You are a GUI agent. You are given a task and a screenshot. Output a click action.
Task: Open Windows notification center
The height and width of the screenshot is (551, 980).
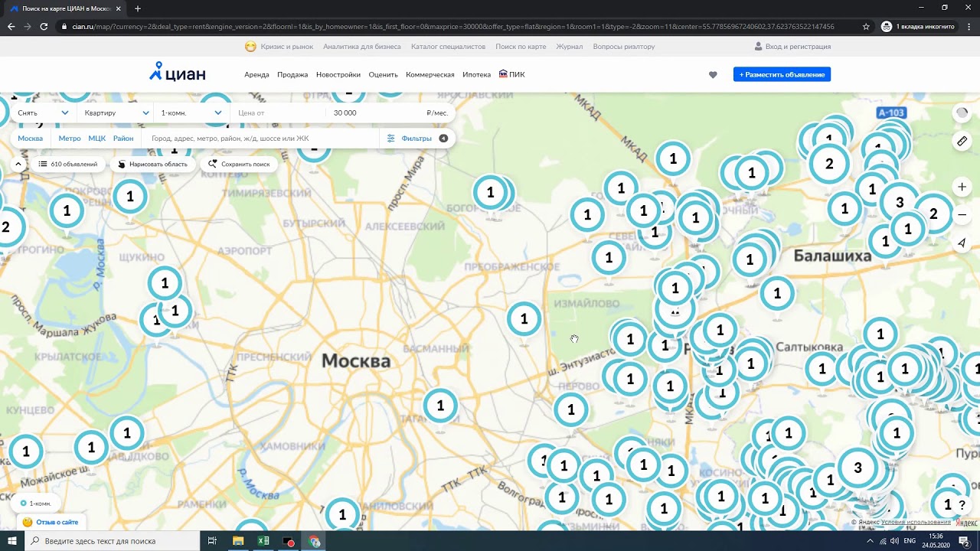(964, 541)
